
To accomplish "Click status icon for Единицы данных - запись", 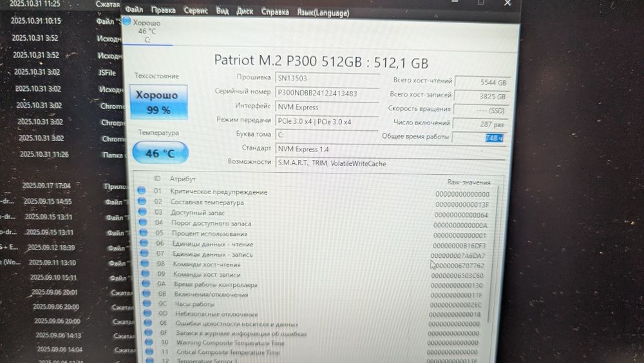I will pyautogui.click(x=144, y=253).
